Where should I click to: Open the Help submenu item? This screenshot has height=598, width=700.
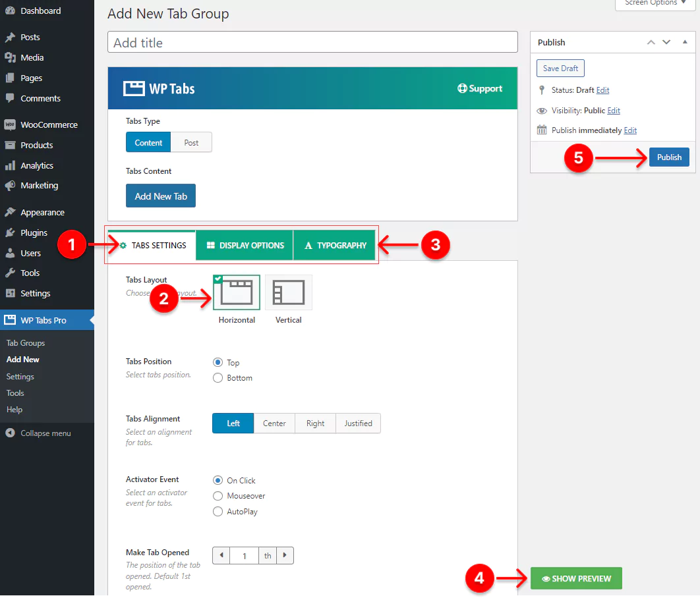15,410
